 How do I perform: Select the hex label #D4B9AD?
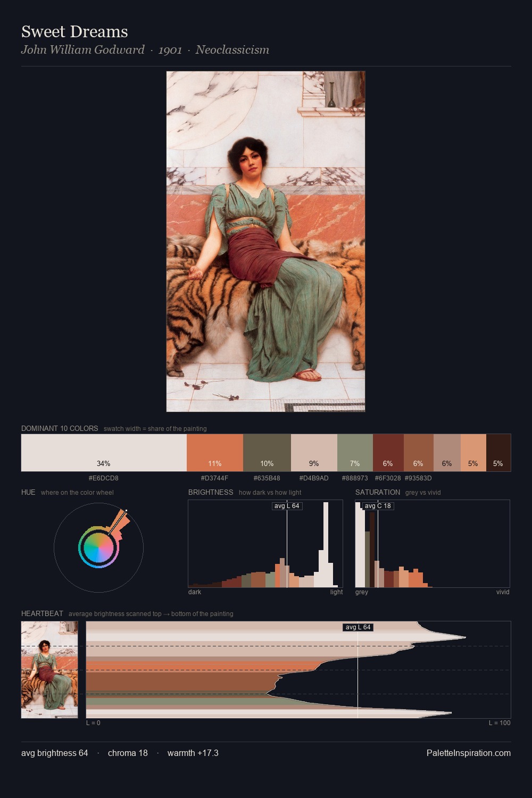click(314, 478)
